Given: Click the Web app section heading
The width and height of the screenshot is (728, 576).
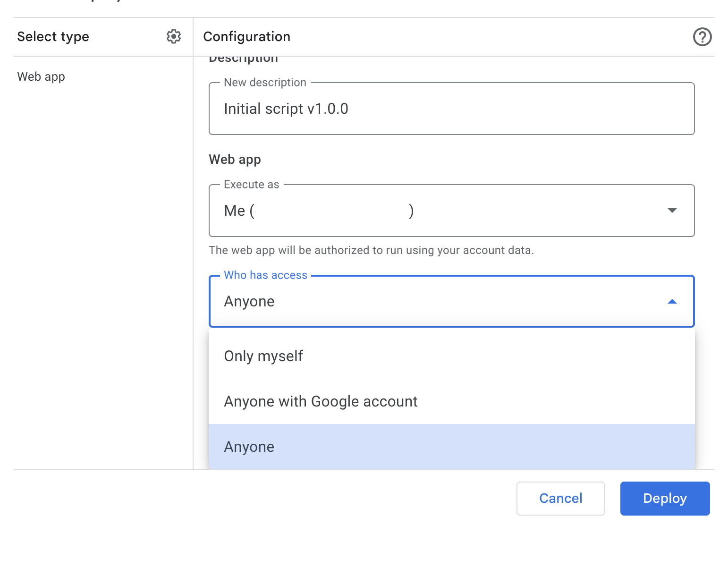Looking at the screenshot, I should 235,160.
